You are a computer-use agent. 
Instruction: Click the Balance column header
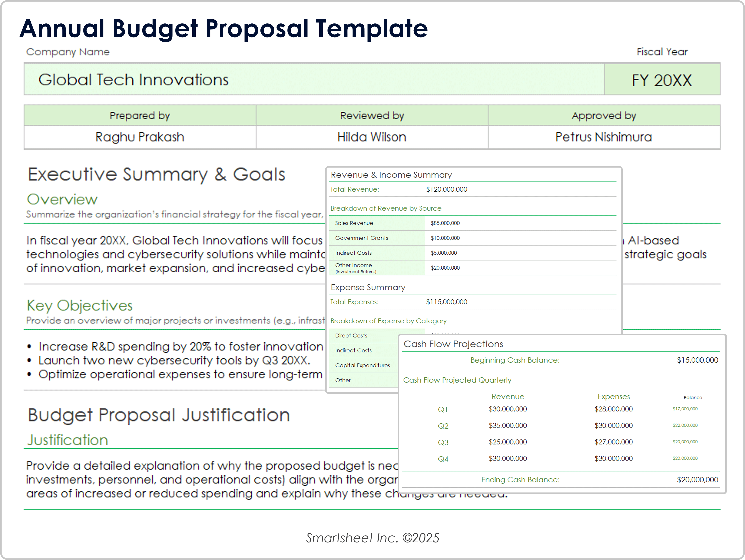point(693,398)
